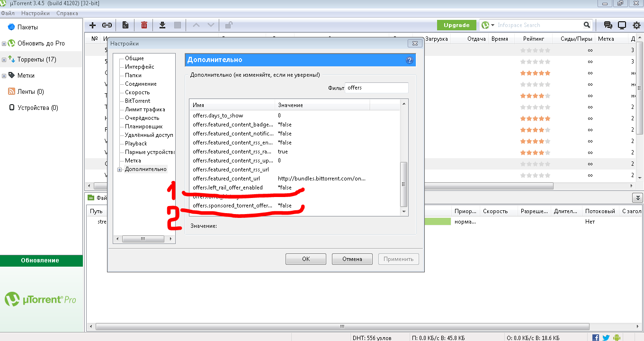Click the Фильтр filter text field
This screenshot has height=341, width=644.
coord(377,88)
